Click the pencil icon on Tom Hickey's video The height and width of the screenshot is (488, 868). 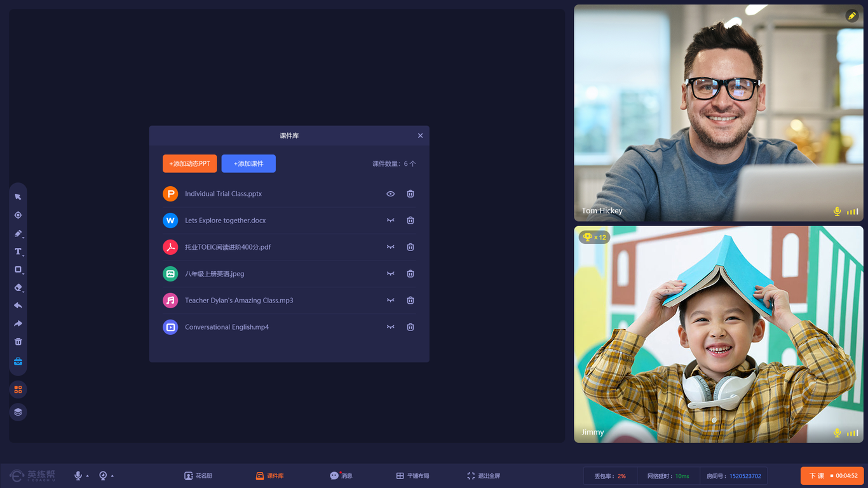pyautogui.click(x=852, y=16)
